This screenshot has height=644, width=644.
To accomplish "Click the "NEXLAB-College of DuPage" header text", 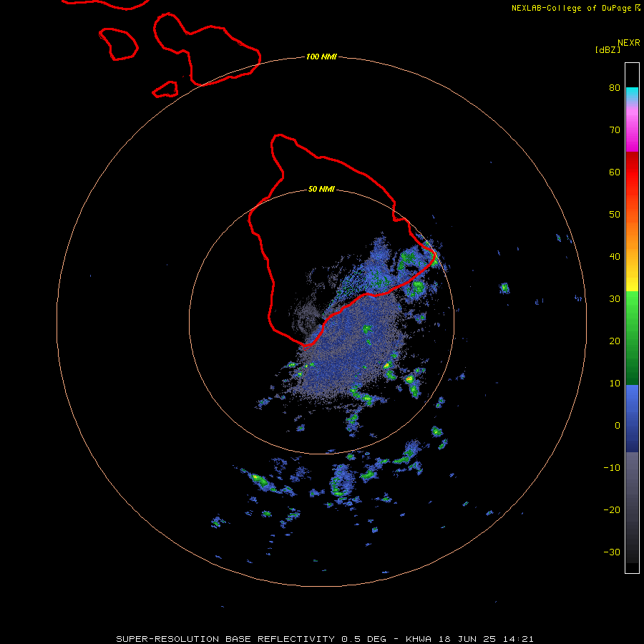I will pyautogui.click(x=572, y=8).
